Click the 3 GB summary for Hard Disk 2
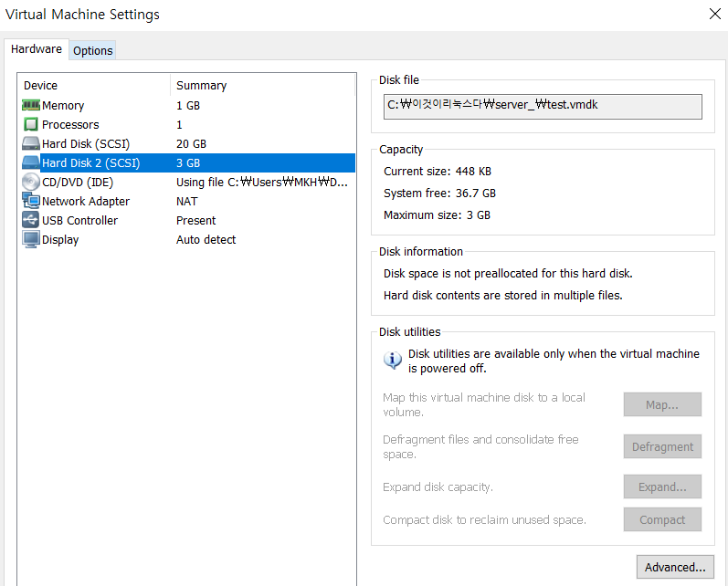 tap(187, 162)
